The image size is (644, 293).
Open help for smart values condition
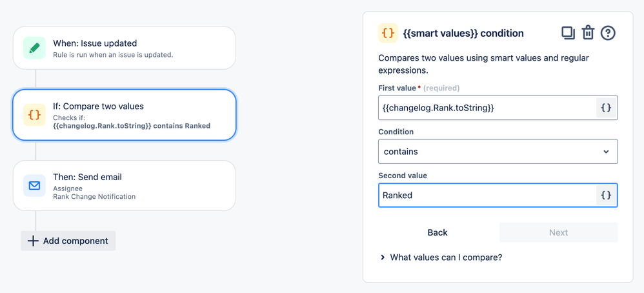pyautogui.click(x=608, y=33)
